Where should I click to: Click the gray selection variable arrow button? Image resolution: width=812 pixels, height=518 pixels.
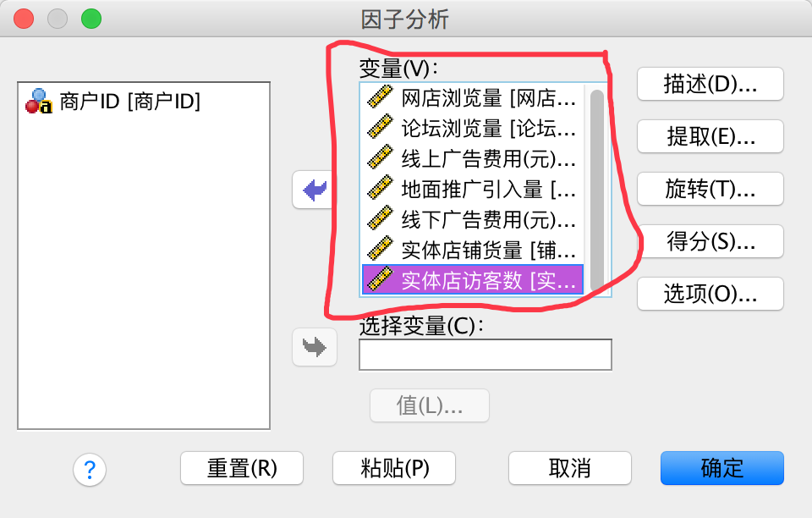315,347
